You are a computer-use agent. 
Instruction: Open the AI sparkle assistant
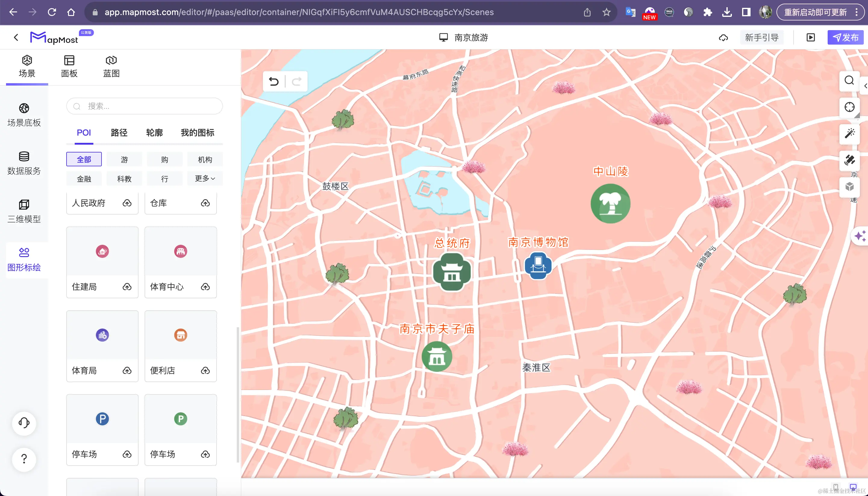click(x=860, y=236)
